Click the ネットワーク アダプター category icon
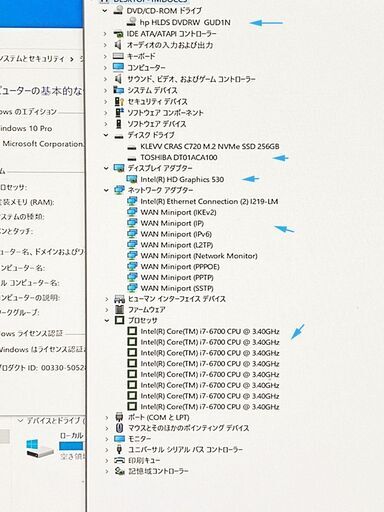This screenshot has height=512, width=384. click(119, 190)
